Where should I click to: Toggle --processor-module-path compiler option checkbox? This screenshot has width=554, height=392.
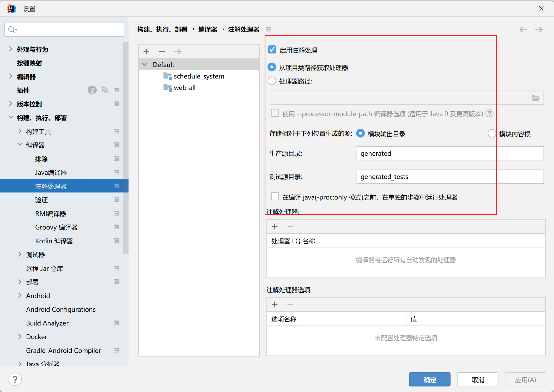(x=275, y=113)
